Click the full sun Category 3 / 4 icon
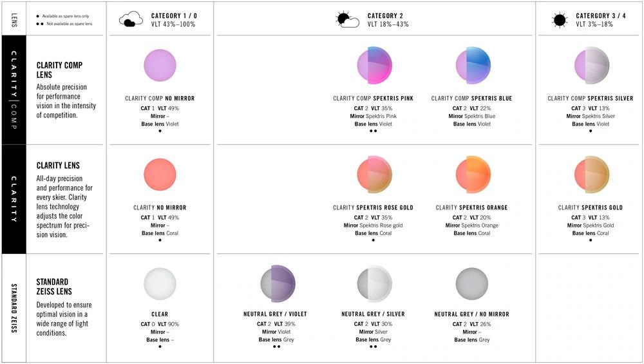This screenshot has height=364, width=644. (x=560, y=20)
